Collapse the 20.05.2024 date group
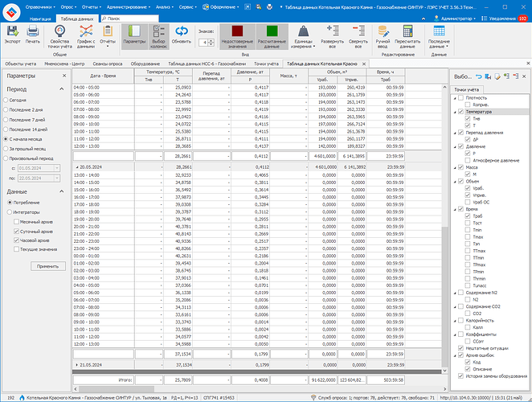The height and width of the screenshot is (402, 532). (76, 167)
